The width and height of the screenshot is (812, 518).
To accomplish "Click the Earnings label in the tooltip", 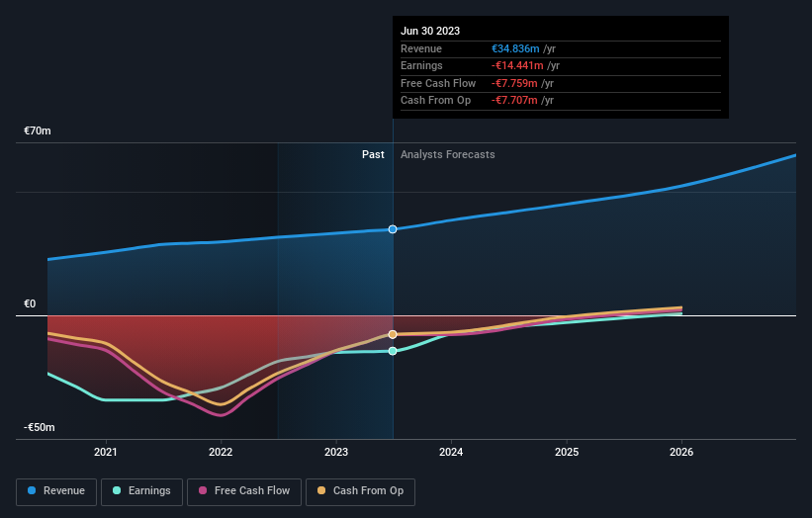I will (x=421, y=65).
